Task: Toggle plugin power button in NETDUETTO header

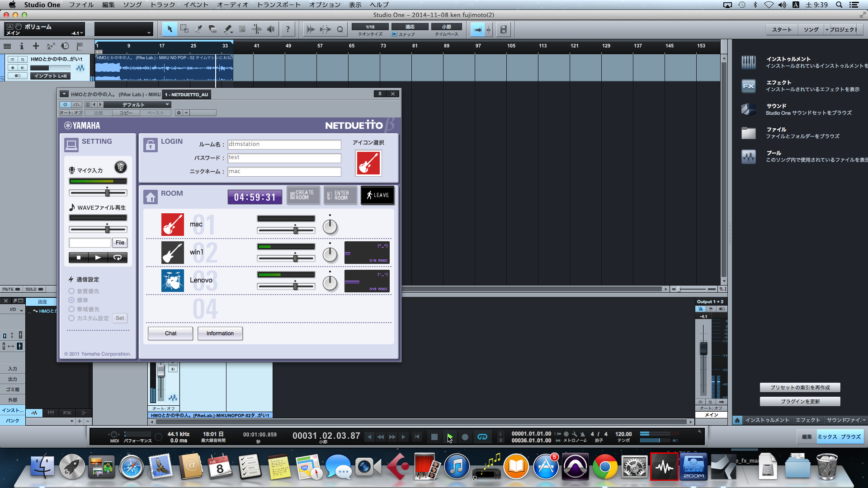Action: pyautogui.click(x=65, y=104)
